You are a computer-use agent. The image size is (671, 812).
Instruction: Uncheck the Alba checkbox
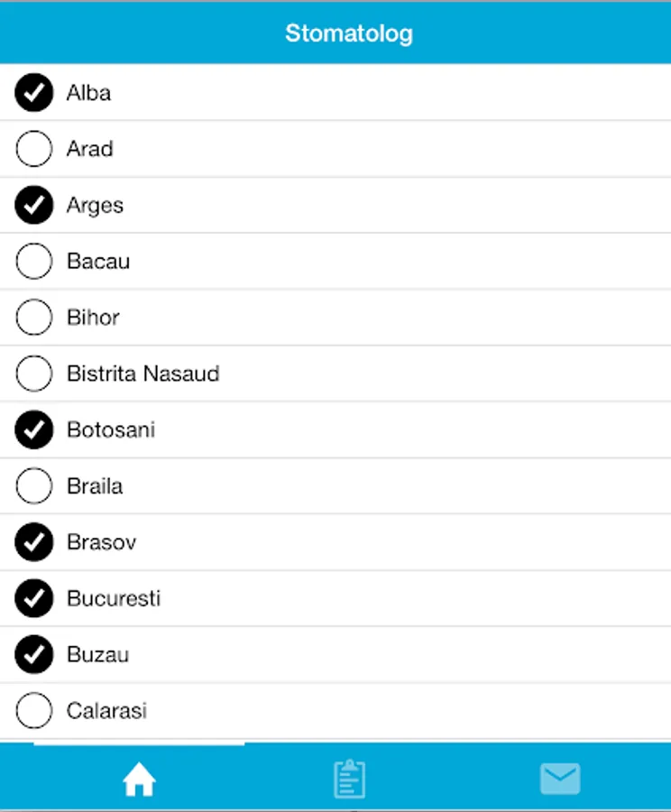tap(34, 92)
